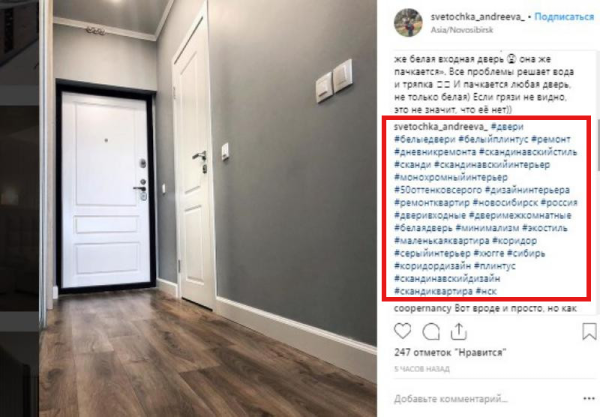Share the post via the upload arrow icon
Viewport: 600px width, 417px height.
coord(458,332)
